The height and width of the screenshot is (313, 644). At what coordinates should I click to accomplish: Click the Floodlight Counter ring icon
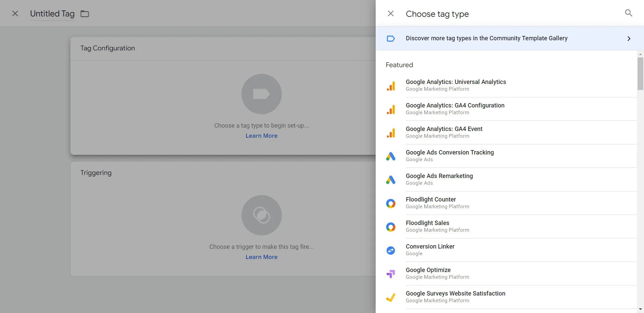[391, 203]
